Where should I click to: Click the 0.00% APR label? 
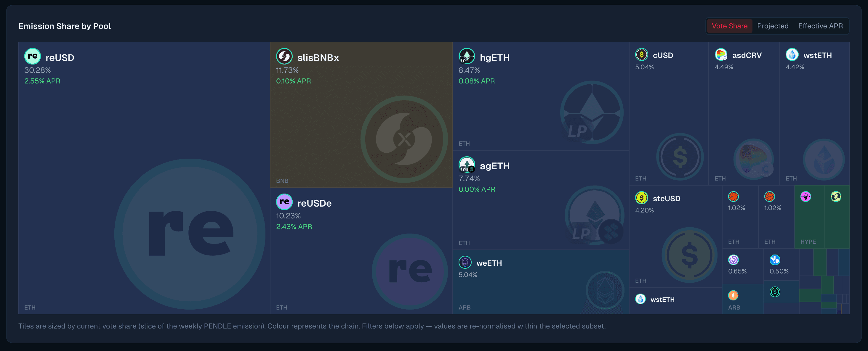coord(477,189)
